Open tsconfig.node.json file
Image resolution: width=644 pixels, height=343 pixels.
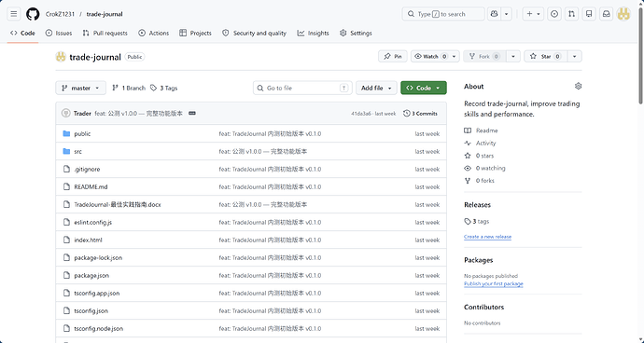coord(99,329)
